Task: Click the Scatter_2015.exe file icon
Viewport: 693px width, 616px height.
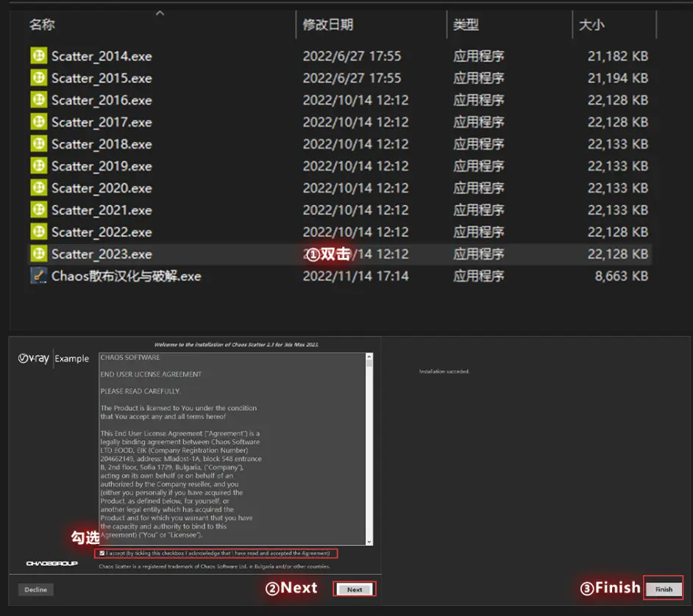Action: 39,78
